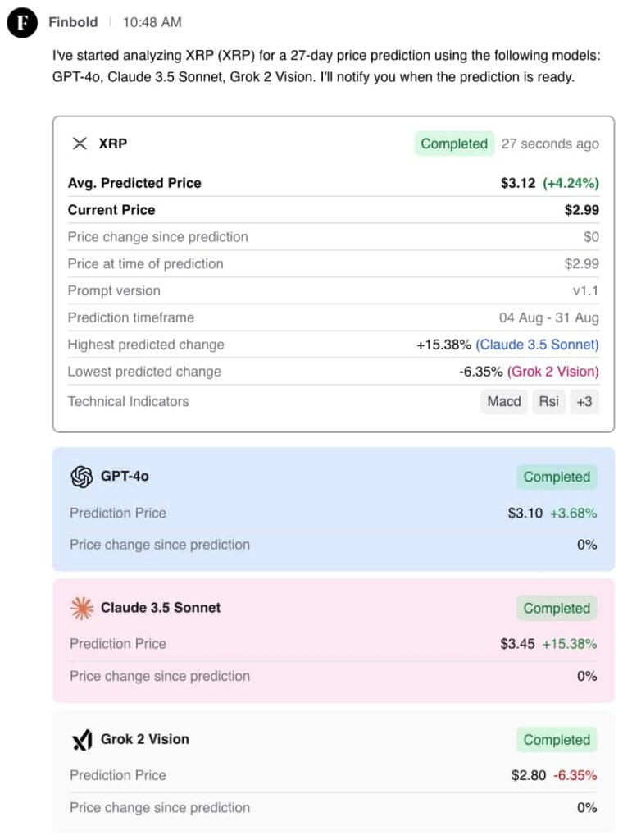Click the 04 Aug - 31 Aug timeframe
This screenshot has height=840, width=632.
coord(549,317)
